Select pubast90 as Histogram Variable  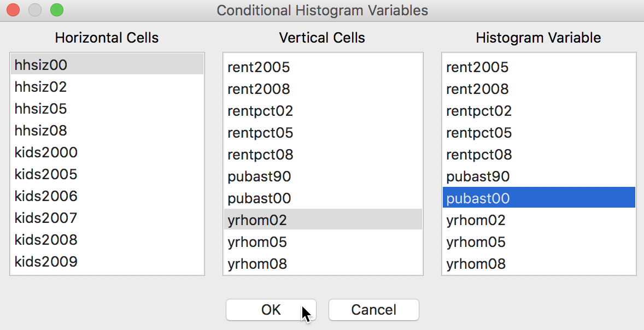coord(539,176)
